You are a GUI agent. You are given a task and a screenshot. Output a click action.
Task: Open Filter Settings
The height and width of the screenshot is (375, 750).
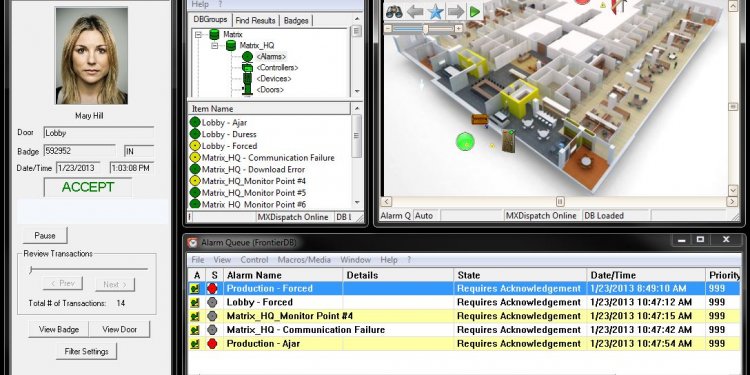tap(87, 351)
